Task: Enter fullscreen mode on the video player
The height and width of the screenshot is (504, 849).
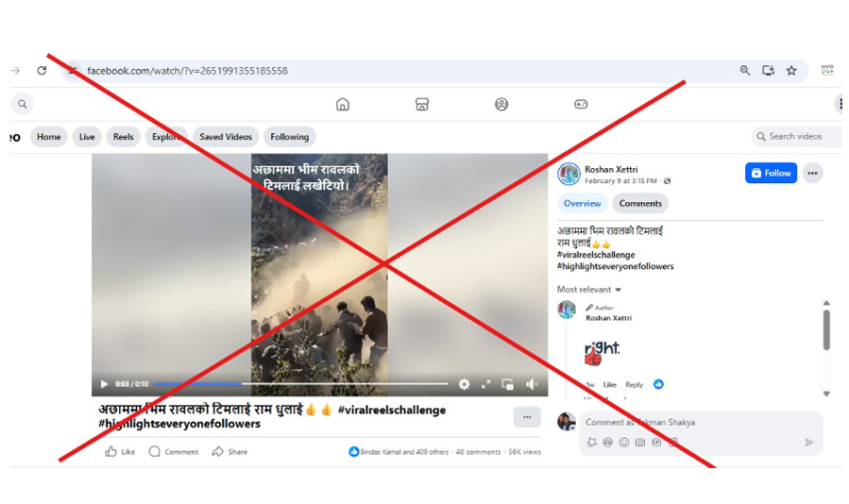Action: click(x=486, y=384)
